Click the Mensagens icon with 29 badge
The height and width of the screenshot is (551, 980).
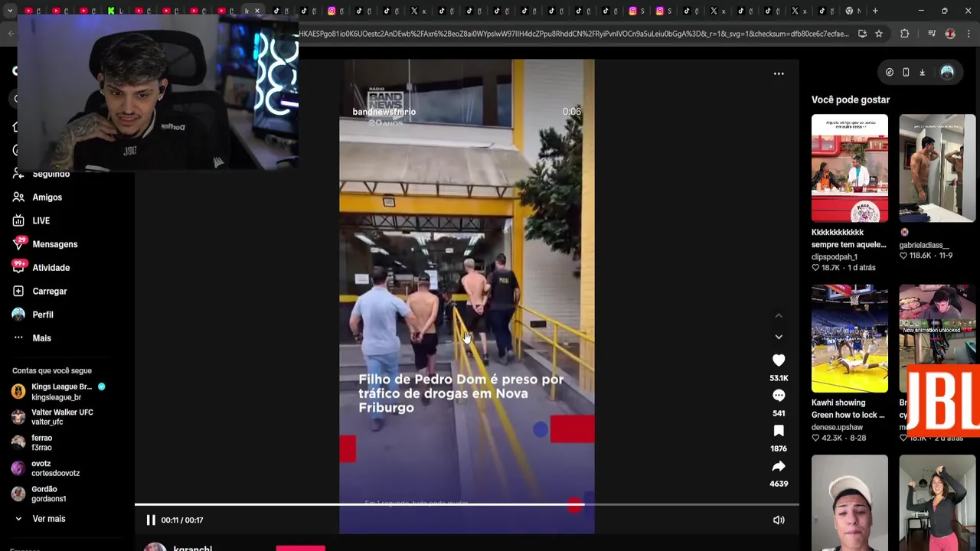[x=19, y=244]
